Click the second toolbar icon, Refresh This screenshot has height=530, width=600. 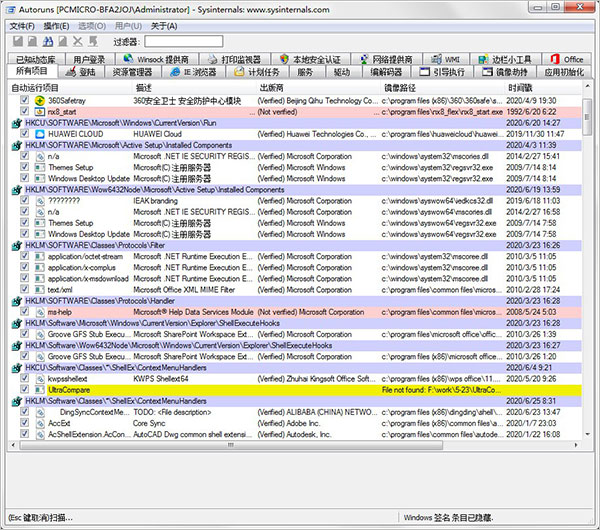click(33, 41)
